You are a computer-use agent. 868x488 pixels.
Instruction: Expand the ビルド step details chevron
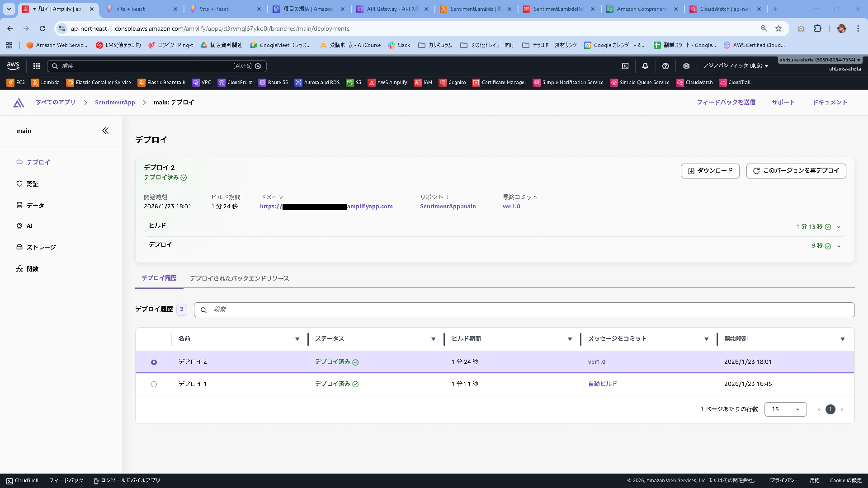coord(839,227)
